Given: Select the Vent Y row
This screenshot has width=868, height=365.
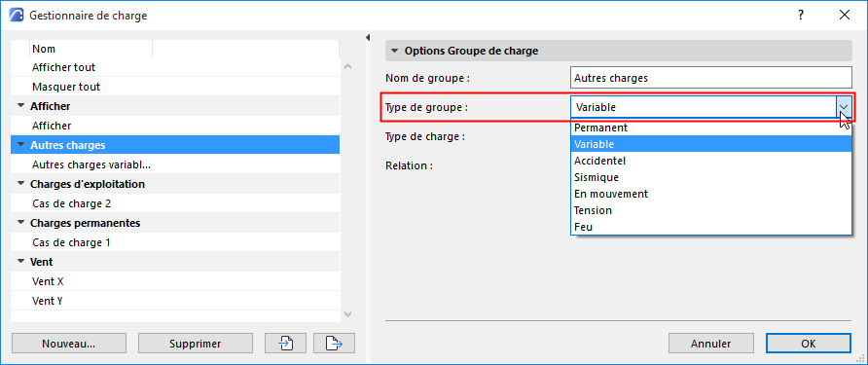Looking at the screenshot, I should (175, 301).
